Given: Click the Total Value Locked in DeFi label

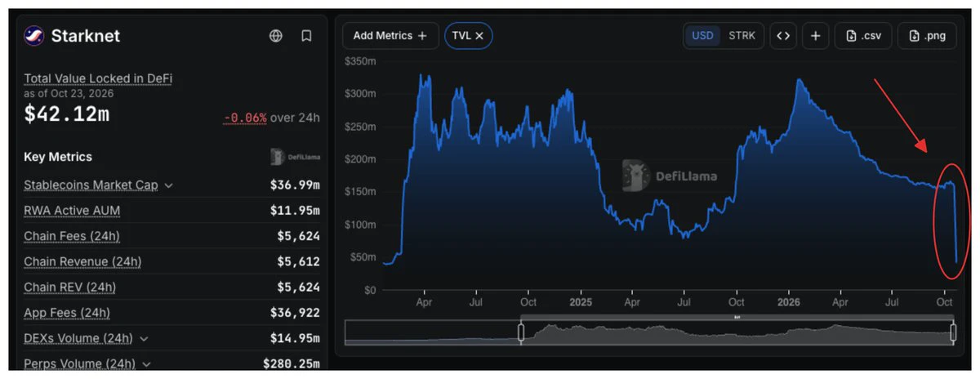Looking at the screenshot, I should (x=98, y=78).
